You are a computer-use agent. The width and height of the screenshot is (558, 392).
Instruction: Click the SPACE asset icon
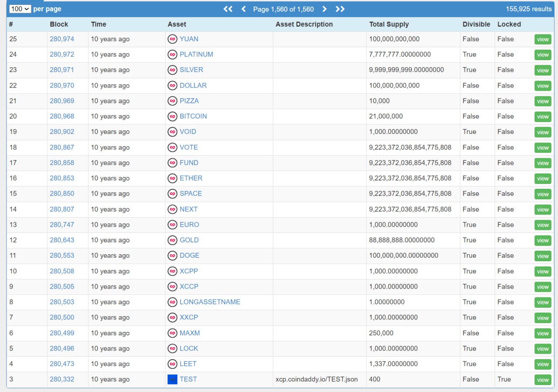pos(173,194)
